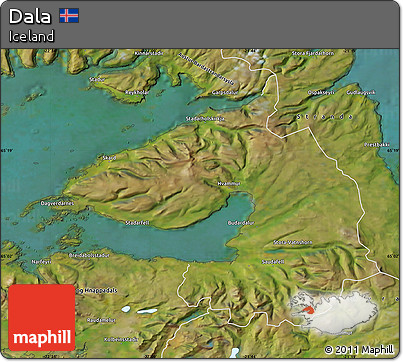
Task: Click the Dala map title
Action: 30,16
